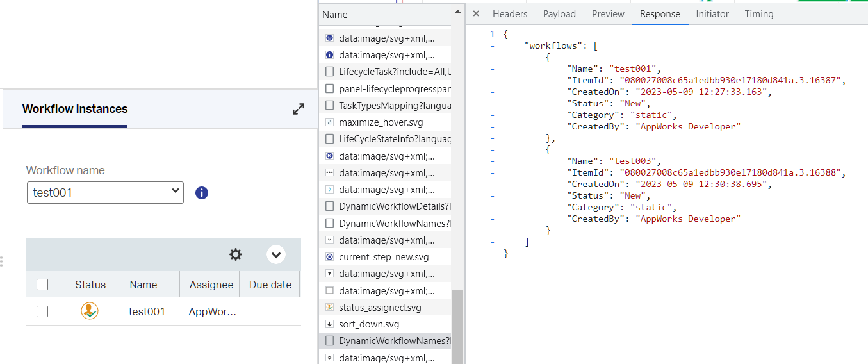Select the sort_down.svg request
This screenshot has height=364, width=868.
369,324
